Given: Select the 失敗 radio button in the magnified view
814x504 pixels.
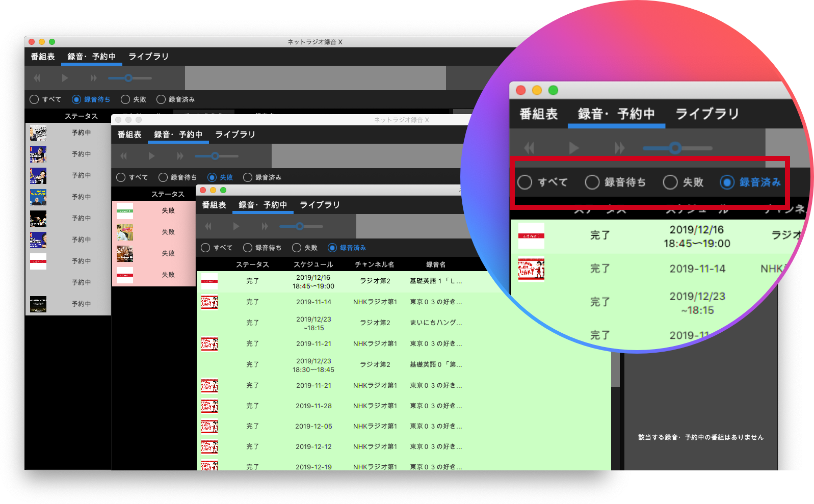Looking at the screenshot, I should pyautogui.click(x=670, y=182).
